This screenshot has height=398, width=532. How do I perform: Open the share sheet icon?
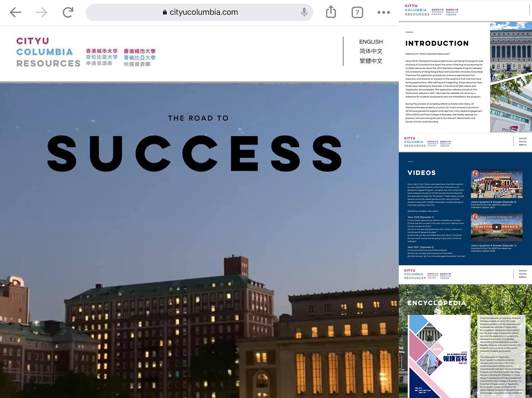tap(331, 12)
